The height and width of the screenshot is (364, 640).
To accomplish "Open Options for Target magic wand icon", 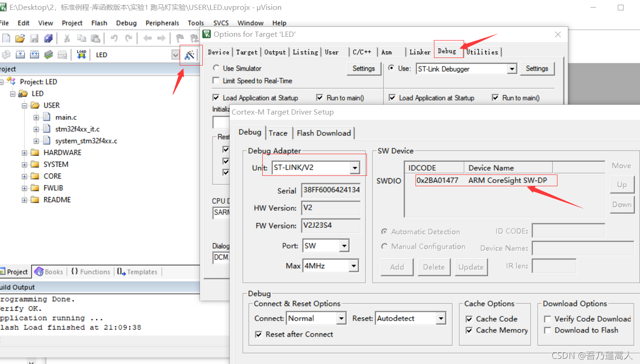I will (190, 55).
